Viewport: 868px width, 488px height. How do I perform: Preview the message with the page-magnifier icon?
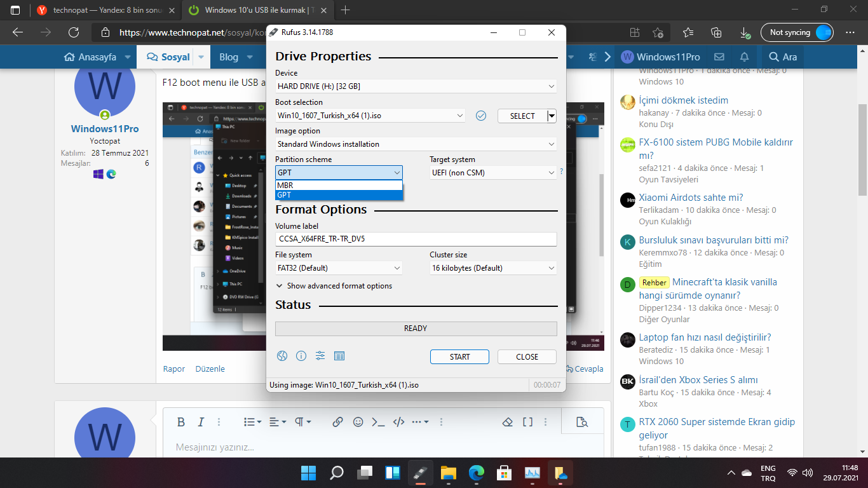(581, 422)
